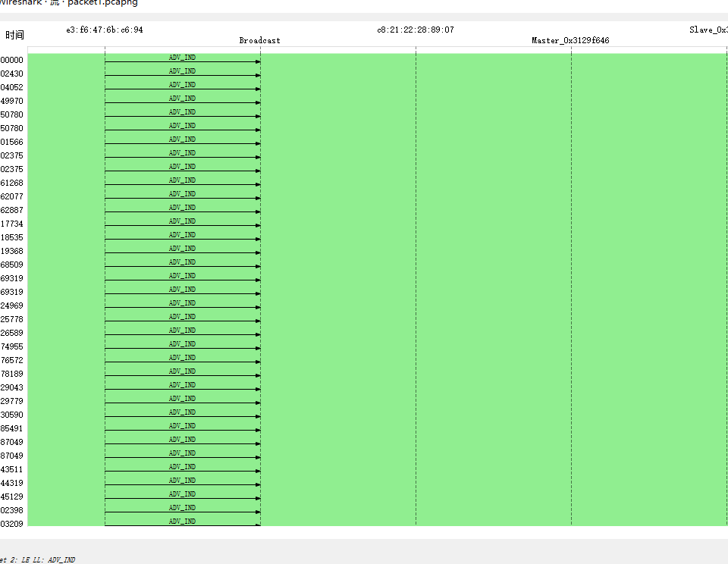Select the time entry 01566
The width and height of the screenshot is (728, 564).
pos(11,142)
